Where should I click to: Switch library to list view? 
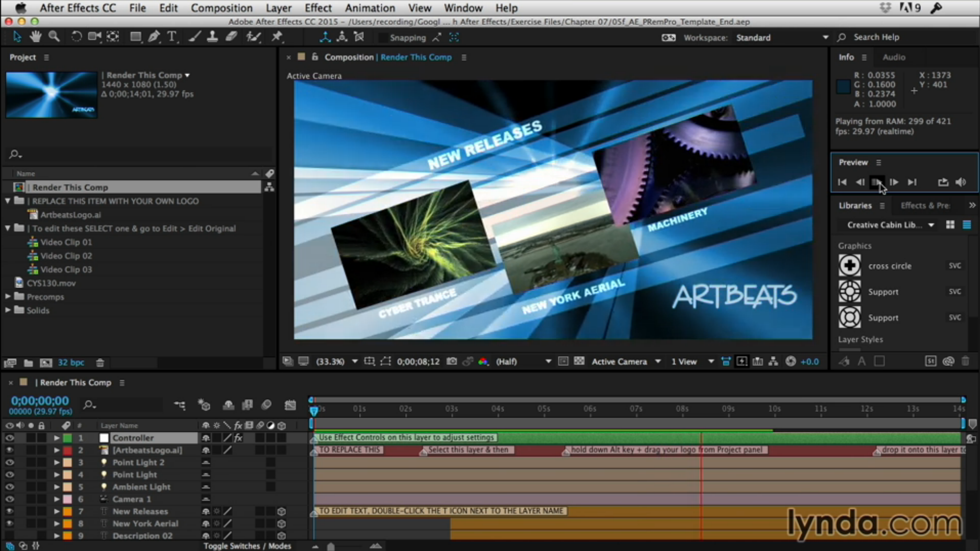click(966, 225)
